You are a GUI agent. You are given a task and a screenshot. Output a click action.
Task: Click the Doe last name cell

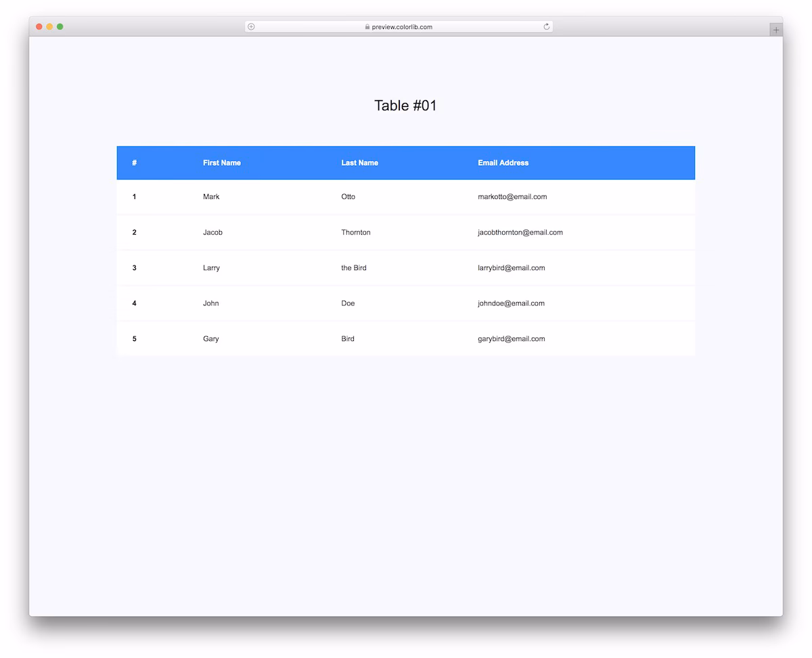[x=348, y=303]
